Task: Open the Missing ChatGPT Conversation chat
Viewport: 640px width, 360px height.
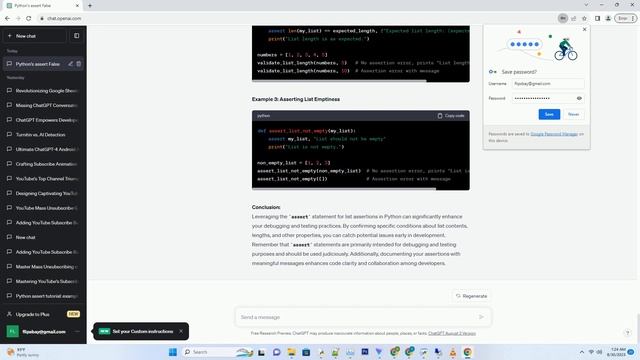Action: (43, 105)
